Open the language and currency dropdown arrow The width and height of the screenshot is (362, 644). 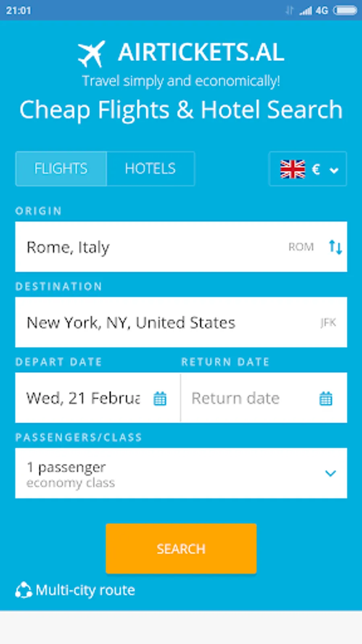pyautogui.click(x=334, y=170)
